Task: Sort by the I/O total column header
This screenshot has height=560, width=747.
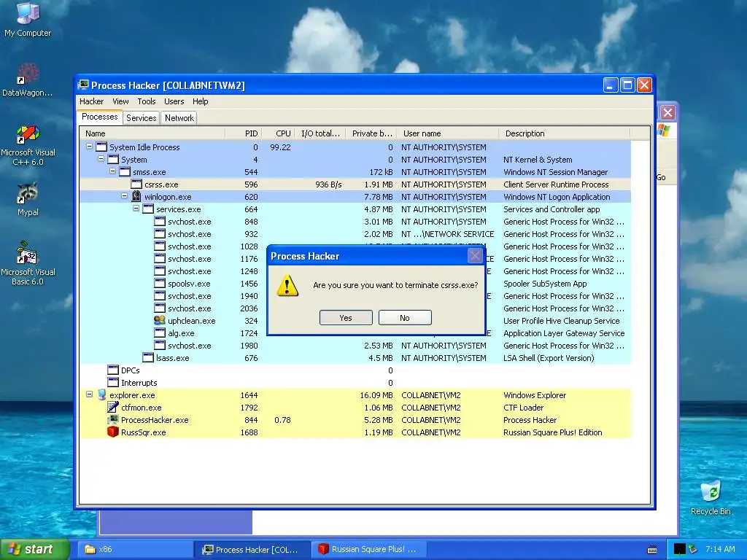Action: (320, 133)
